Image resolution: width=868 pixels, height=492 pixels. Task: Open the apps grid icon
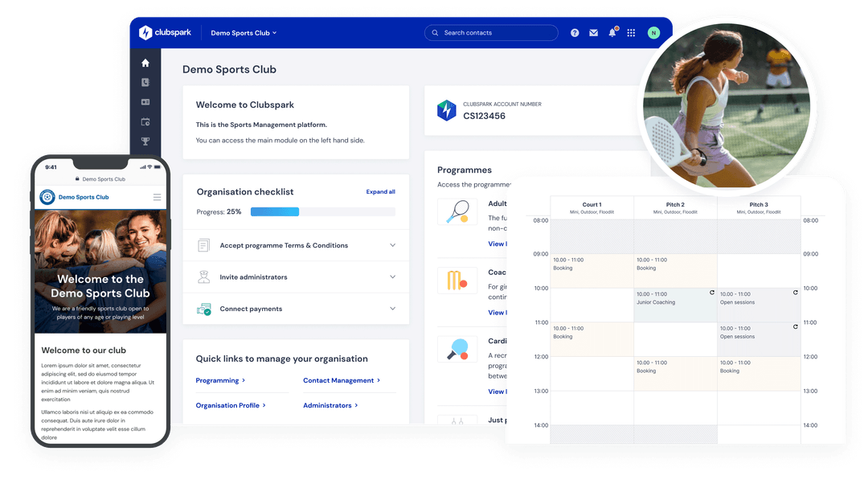click(631, 33)
